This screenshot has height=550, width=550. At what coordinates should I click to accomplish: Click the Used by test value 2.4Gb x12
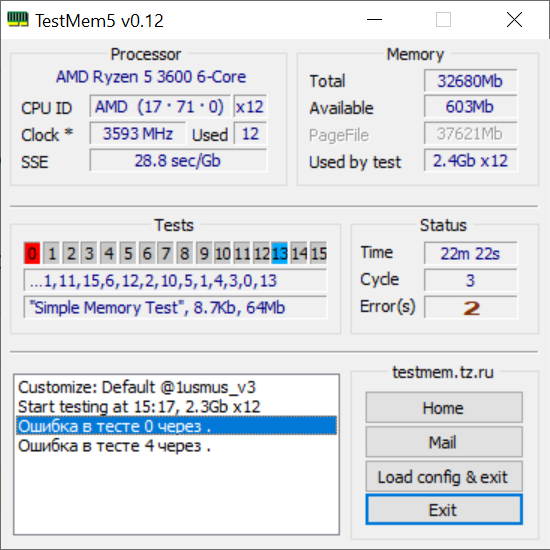470,160
